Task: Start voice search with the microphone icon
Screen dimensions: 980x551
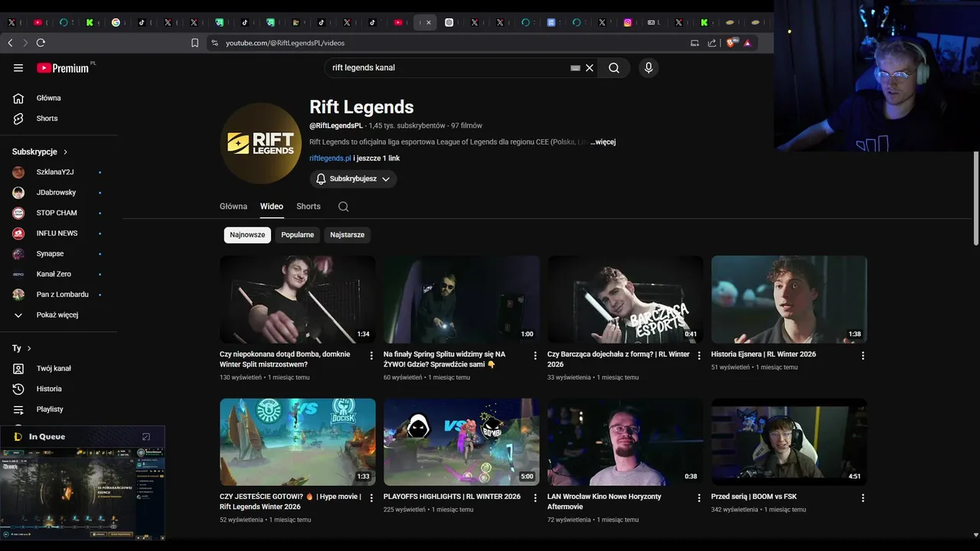Action: (x=648, y=68)
